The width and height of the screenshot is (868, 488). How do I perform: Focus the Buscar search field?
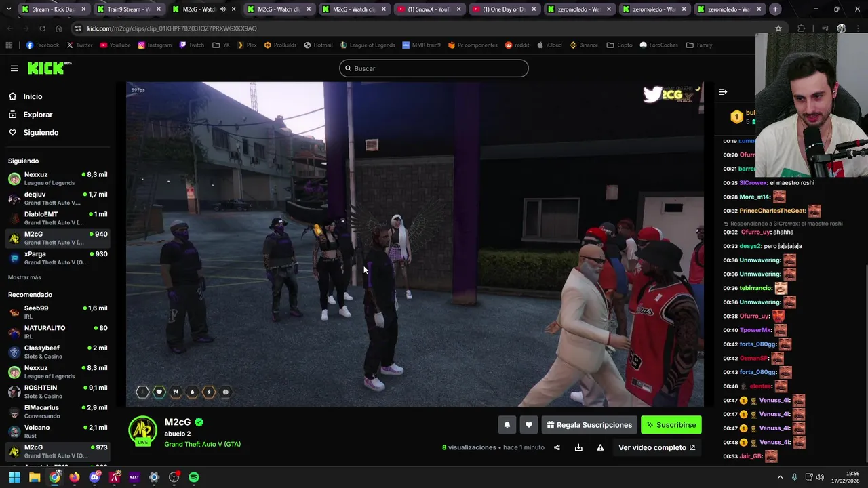tap(434, 68)
